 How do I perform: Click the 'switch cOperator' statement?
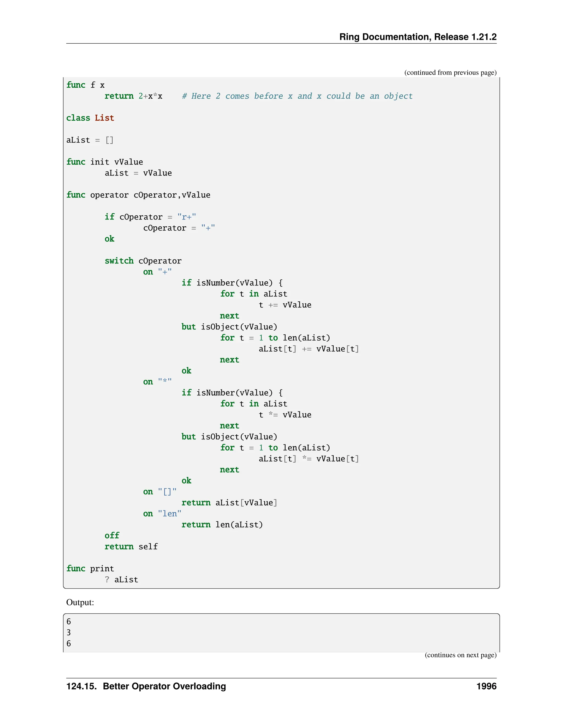(143, 261)
